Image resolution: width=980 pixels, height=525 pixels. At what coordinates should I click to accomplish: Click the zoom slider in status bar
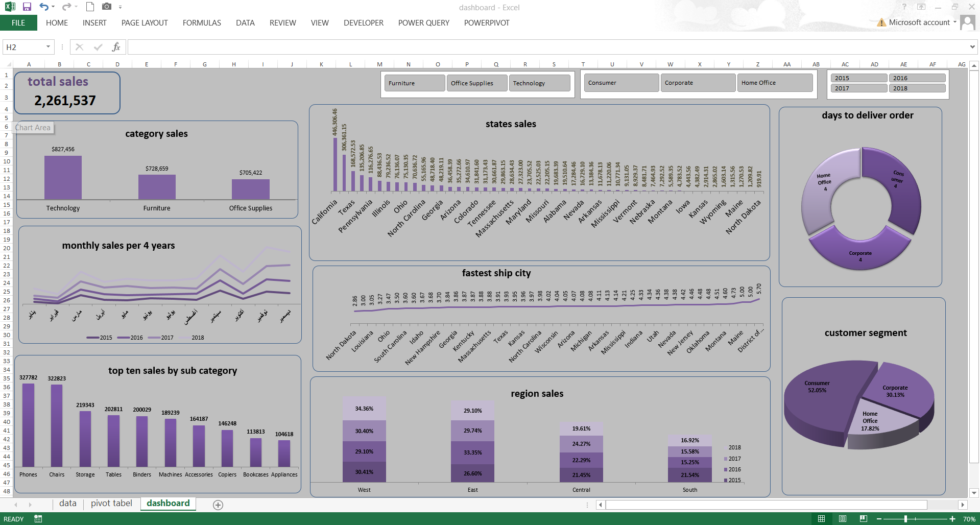[905, 519]
